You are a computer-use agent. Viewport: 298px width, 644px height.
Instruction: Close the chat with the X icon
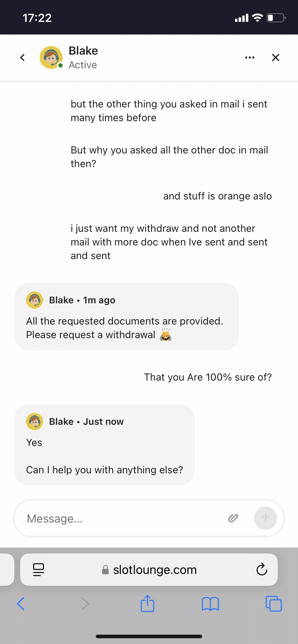pos(276,57)
